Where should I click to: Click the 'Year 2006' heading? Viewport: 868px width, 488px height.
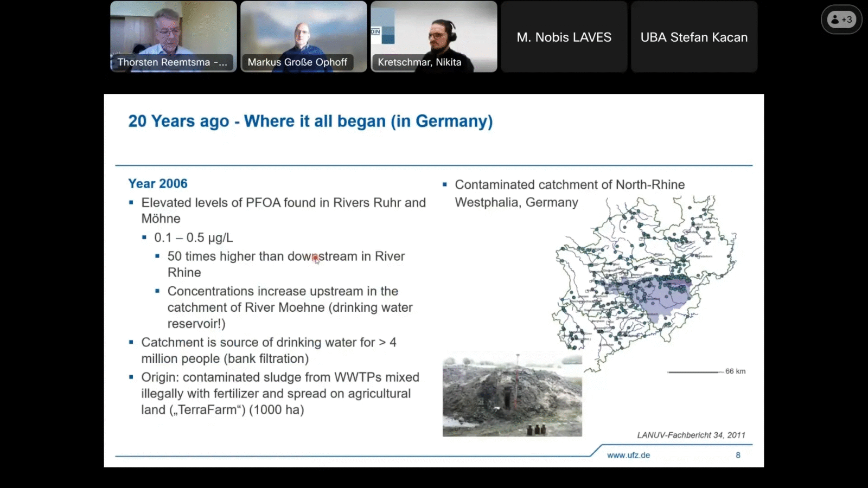point(158,184)
